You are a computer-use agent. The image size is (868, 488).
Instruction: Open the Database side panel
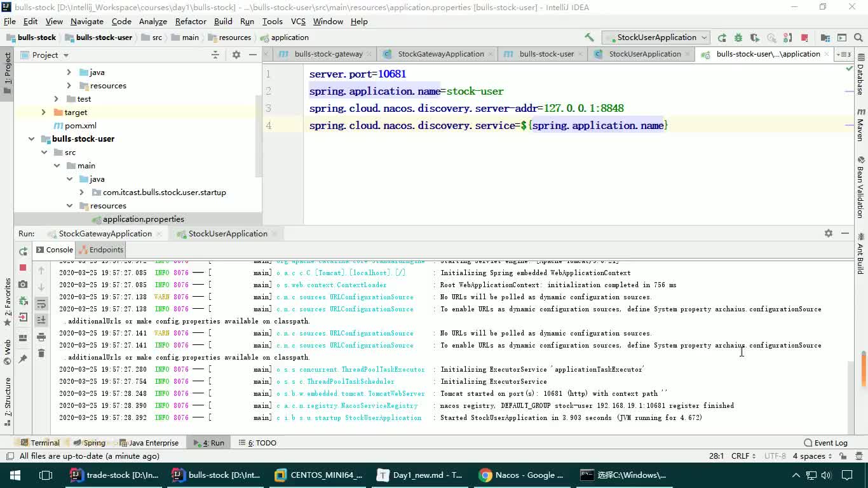(861, 74)
